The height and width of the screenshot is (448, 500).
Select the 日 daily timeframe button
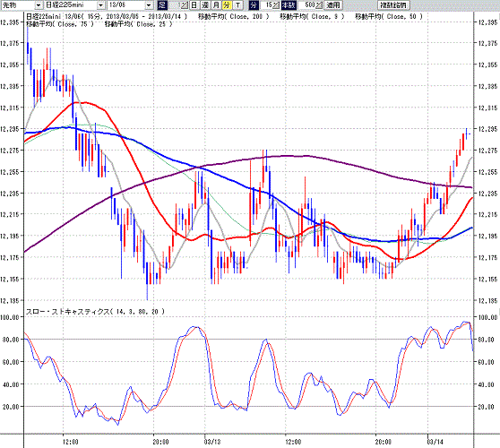[194, 5]
